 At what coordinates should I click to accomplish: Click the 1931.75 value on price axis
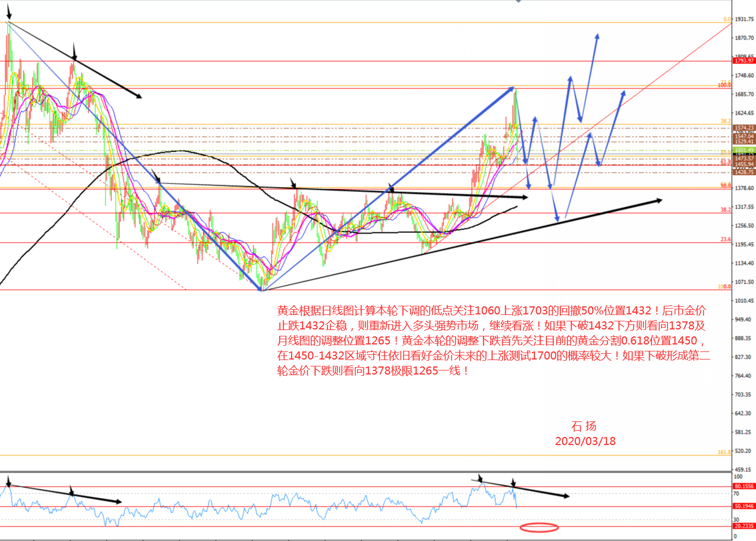[x=744, y=19]
